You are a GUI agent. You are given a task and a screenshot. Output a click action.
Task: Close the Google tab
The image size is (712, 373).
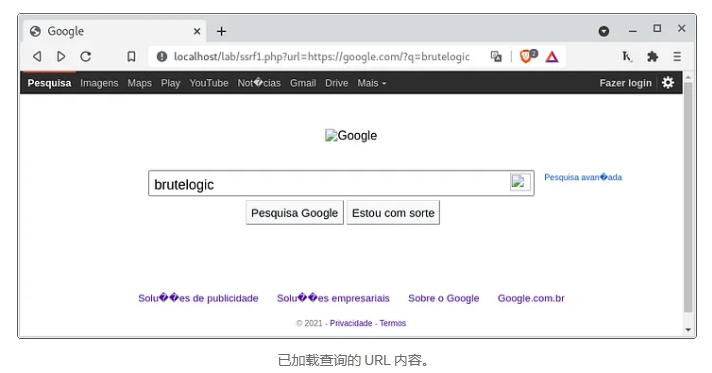pyautogui.click(x=197, y=31)
